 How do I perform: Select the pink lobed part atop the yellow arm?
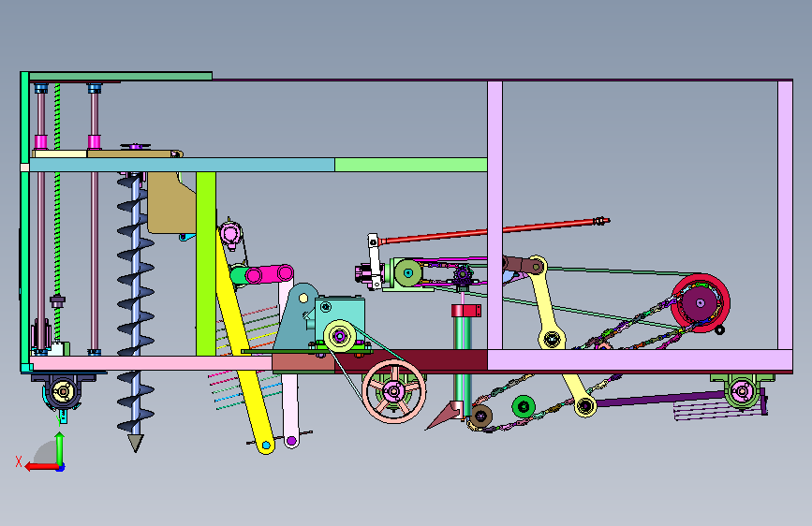coord(230,234)
